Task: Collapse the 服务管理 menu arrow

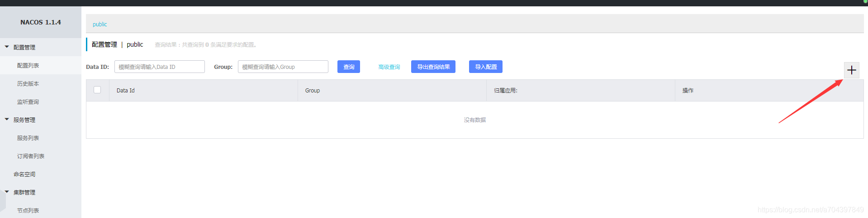Action: [x=7, y=119]
